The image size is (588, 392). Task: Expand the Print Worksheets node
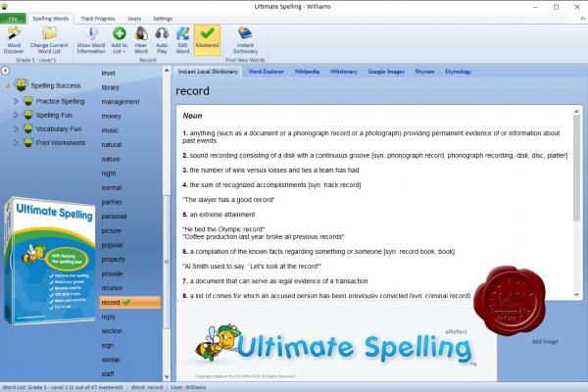pos(16,143)
